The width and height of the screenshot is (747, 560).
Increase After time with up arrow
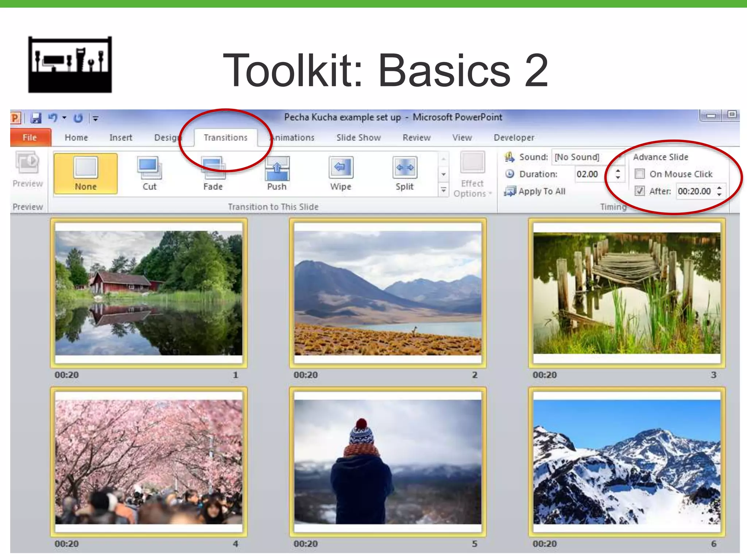pyautogui.click(x=719, y=188)
